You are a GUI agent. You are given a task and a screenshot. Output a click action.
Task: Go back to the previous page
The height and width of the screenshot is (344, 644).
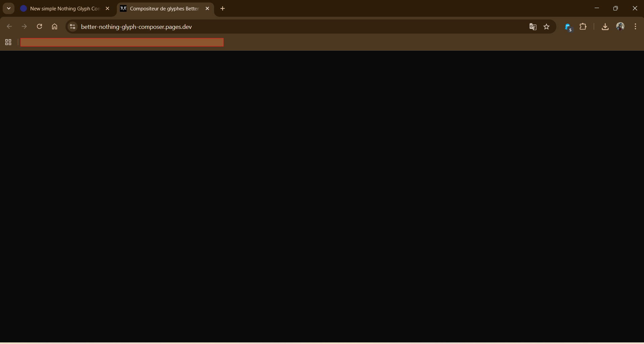point(9,27)
